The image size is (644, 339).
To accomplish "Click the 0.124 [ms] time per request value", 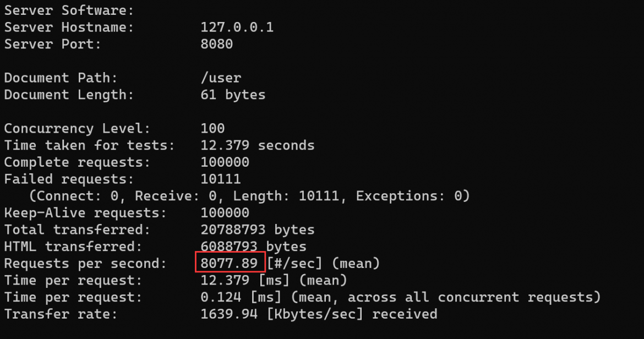I will [241, 297].
